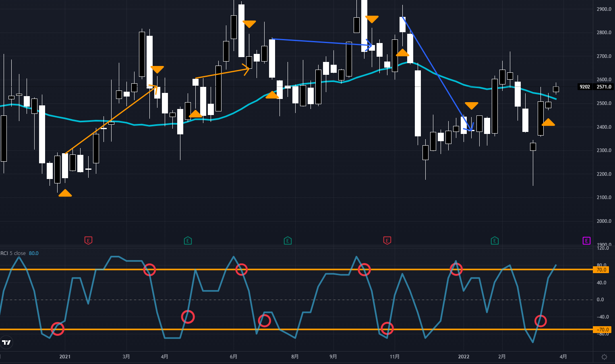This screenshot has width=615, height=364.
Task: Click red earnings marker before 11月
Action: [387, 241]
